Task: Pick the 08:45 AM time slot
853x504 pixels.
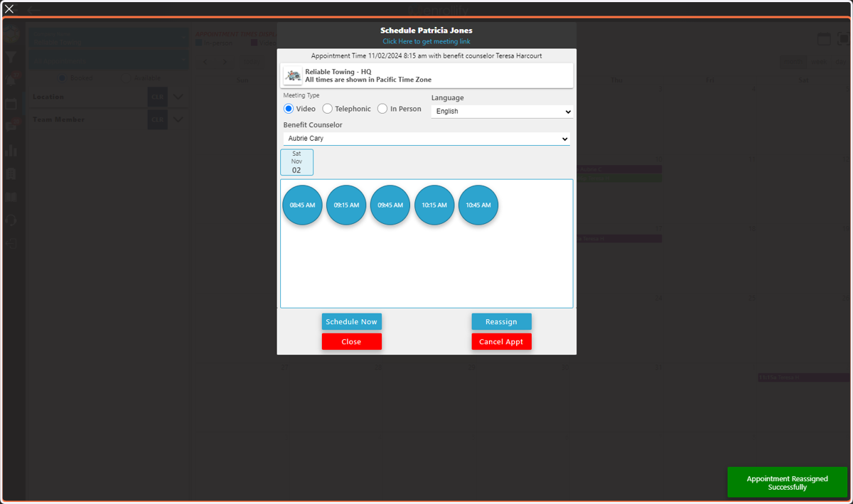Action: point(302,205)
